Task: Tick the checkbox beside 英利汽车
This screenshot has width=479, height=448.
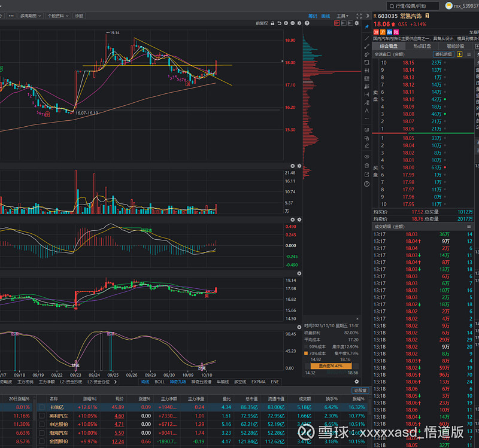Action: coord(41,415)
